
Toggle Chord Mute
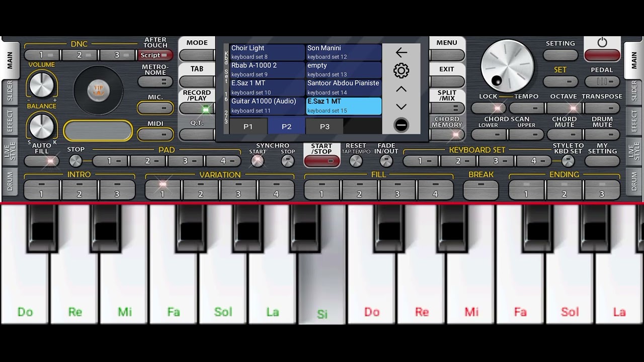564,134
